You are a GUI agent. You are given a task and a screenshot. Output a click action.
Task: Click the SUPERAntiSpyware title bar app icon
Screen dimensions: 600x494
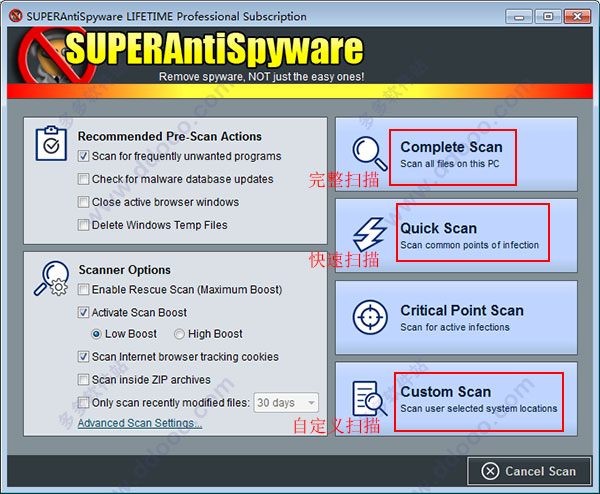click(x=16, y=16)
